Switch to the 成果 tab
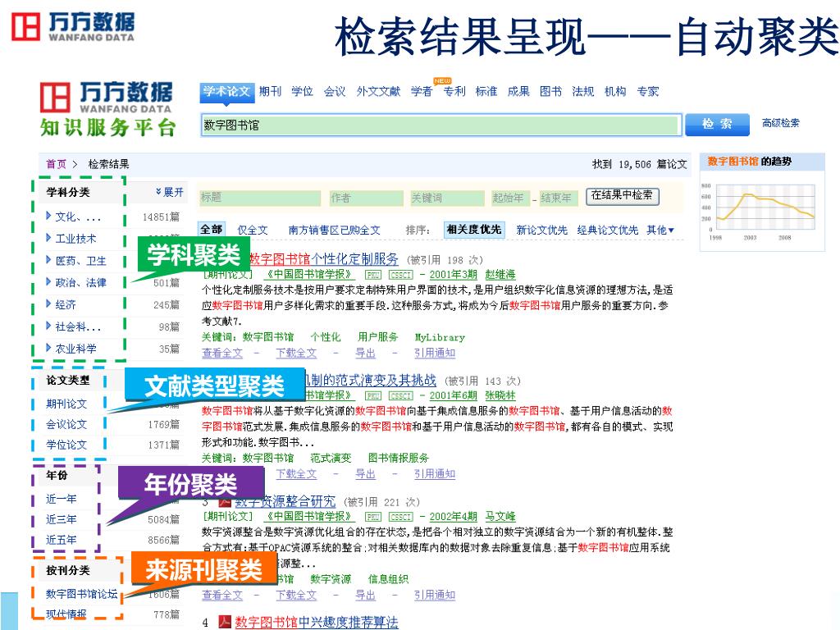 (x=518, y=92)
